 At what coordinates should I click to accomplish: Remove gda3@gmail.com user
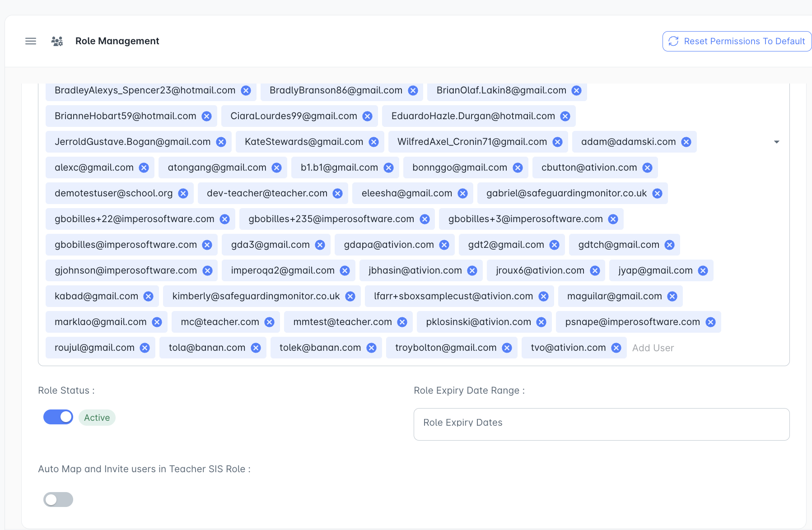tap(320, 245)
